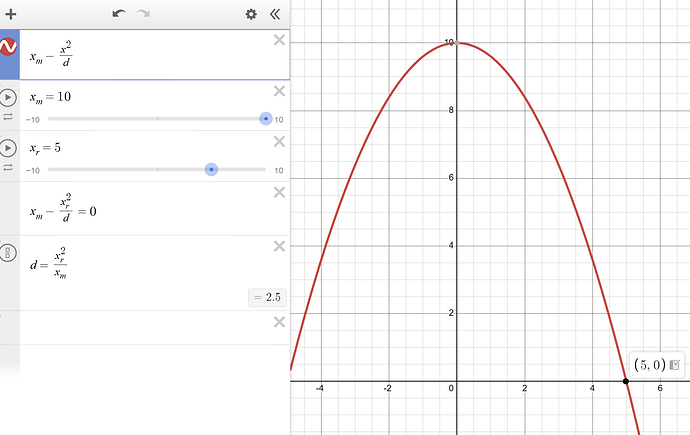Open the graph settings gear
Image resolution: width=690 pixels, height=435 pixels.
[251, 14]
